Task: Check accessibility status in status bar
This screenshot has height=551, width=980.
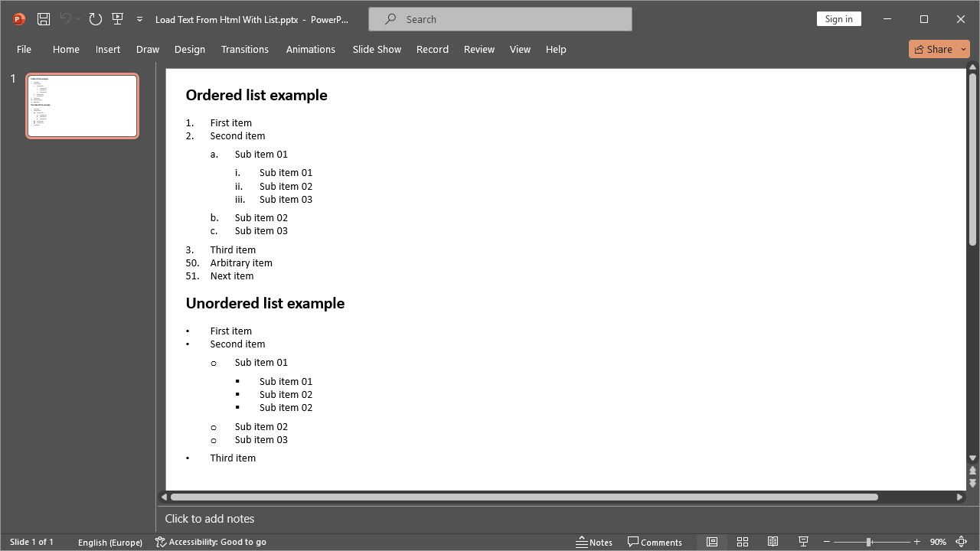Action: click(x=211, y=542)
